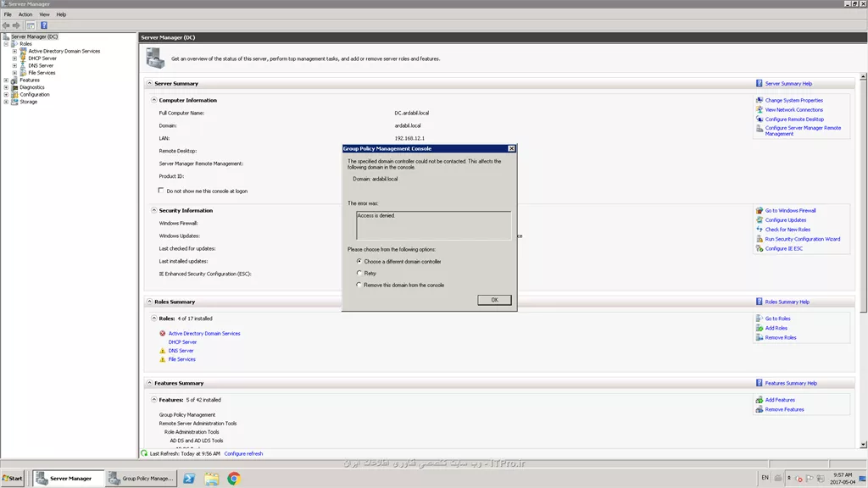Collapse the Computer Information section
The width and height of the screenshot is (868, 488).
click(154, 100)
